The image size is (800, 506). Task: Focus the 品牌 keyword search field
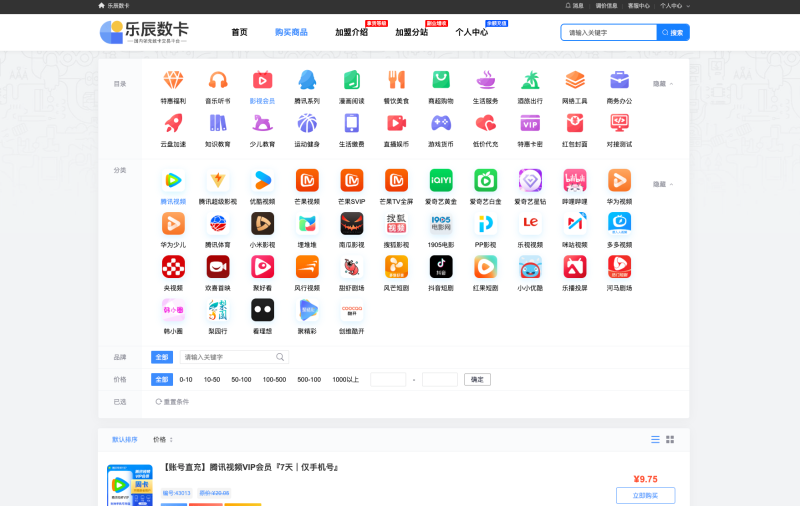pos(234,357)
